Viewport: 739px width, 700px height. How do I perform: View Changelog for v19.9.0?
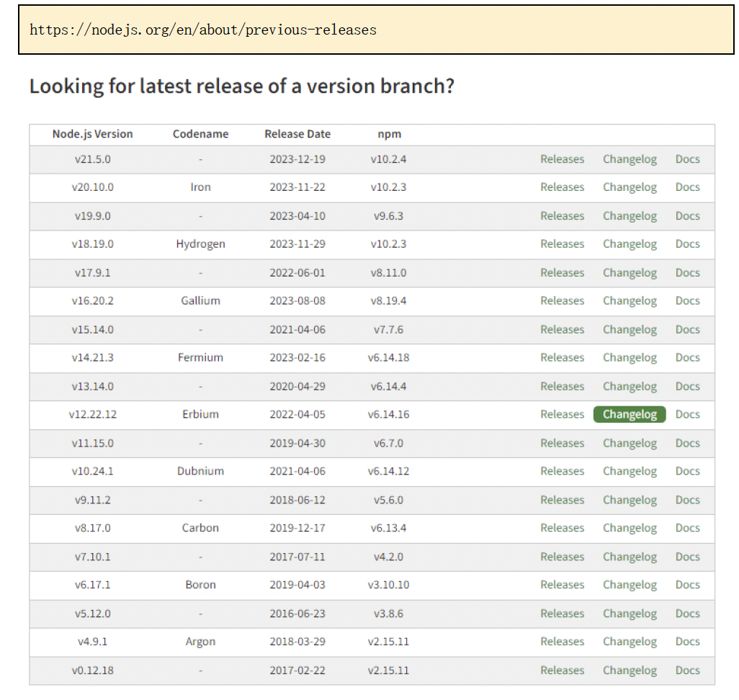tap(630, 216)
